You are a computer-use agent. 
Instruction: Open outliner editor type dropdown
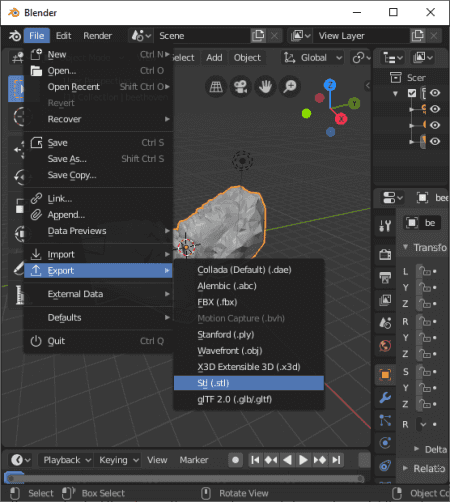coord(393,58)
